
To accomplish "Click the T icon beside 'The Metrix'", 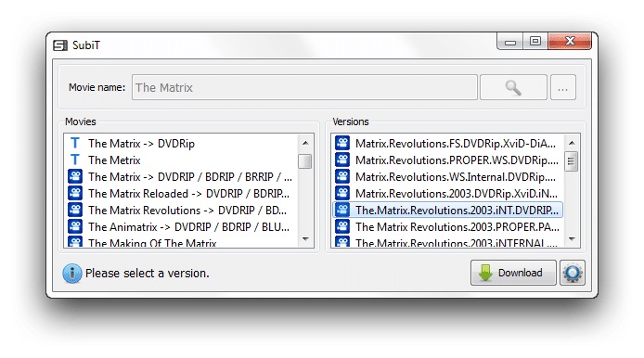I will pos(75,160).
